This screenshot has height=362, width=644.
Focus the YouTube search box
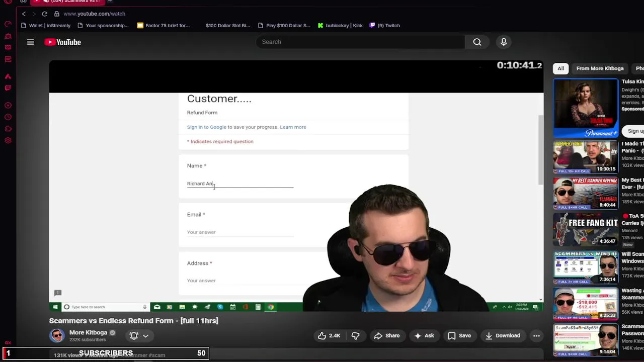pyautogui.click(x=360, y=42)
